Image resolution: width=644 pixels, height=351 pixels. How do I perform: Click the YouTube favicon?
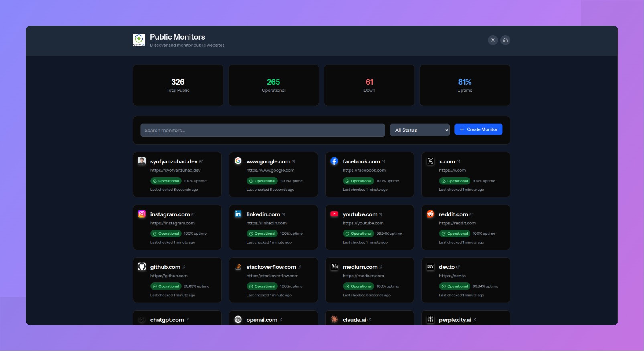[x=334, y=214]
